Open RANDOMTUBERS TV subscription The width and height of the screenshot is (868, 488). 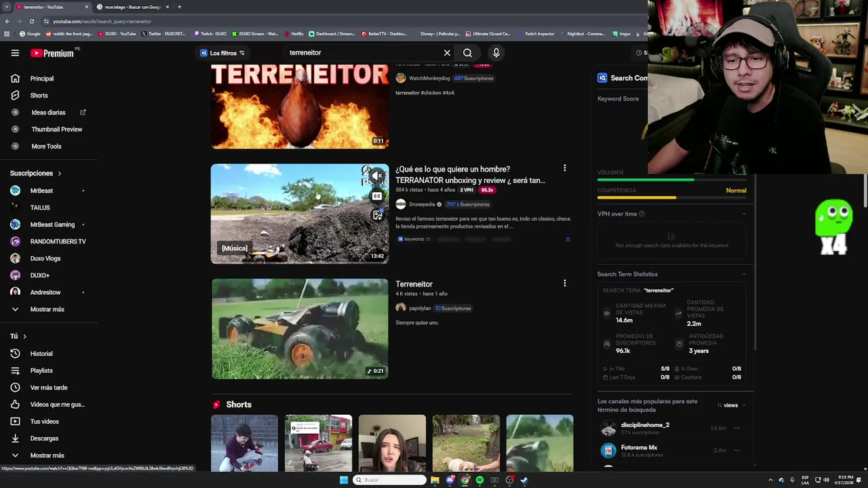[57, 241]
